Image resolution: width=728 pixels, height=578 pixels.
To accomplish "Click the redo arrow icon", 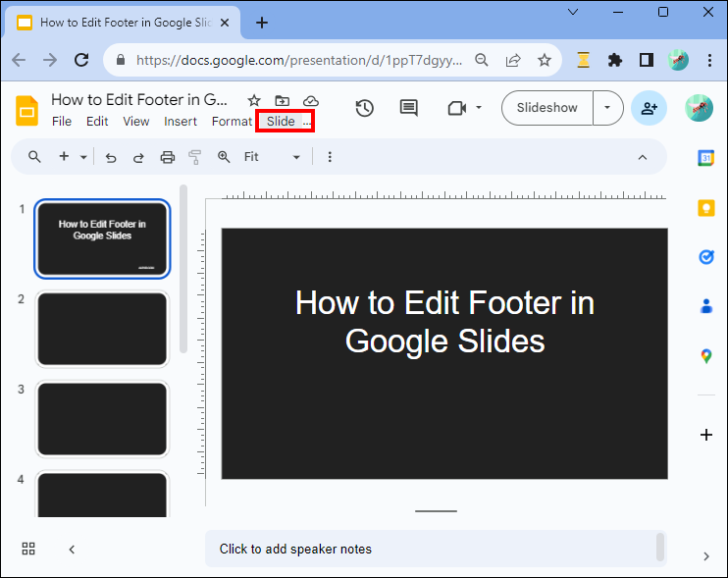I will (x=138, y=157).
